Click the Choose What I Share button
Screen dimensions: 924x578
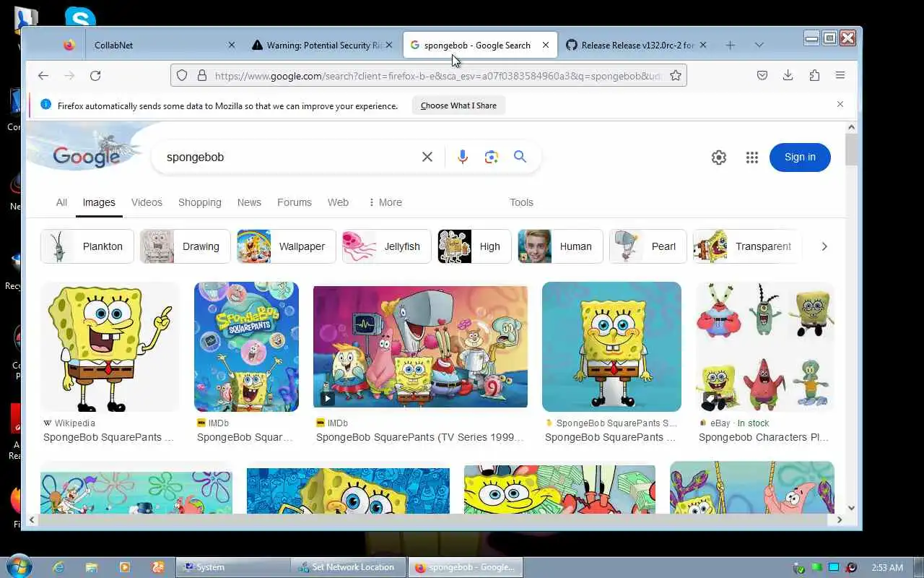pyautogui.click(x=458, y=105)
